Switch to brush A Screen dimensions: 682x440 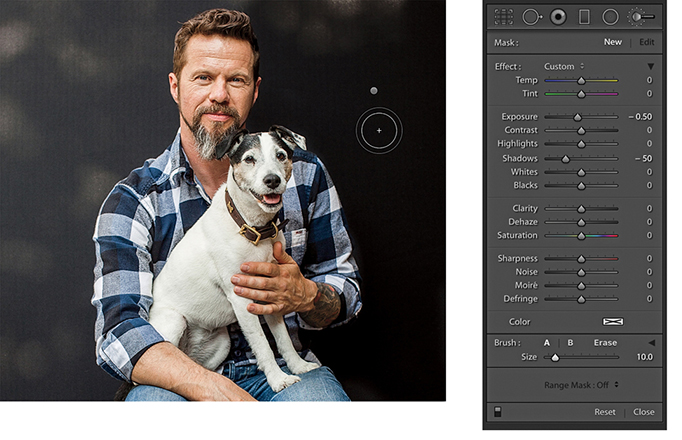(x=547, y=343)
